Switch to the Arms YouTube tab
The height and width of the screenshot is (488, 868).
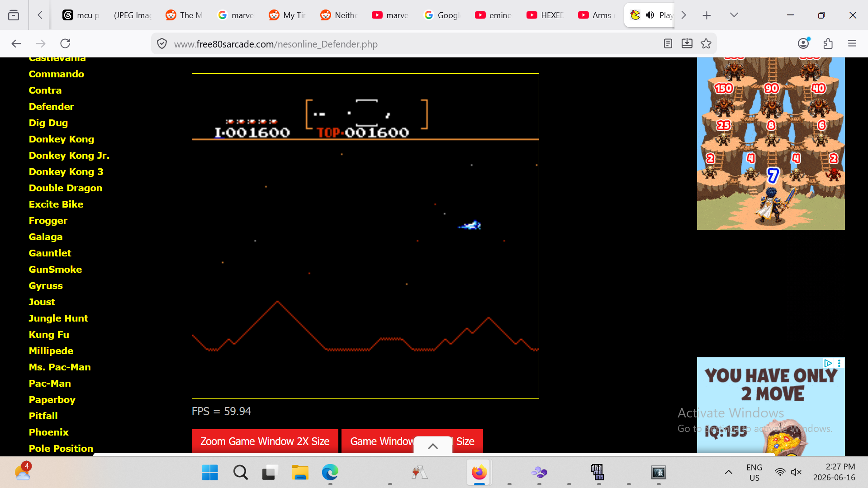pos(597,15)
